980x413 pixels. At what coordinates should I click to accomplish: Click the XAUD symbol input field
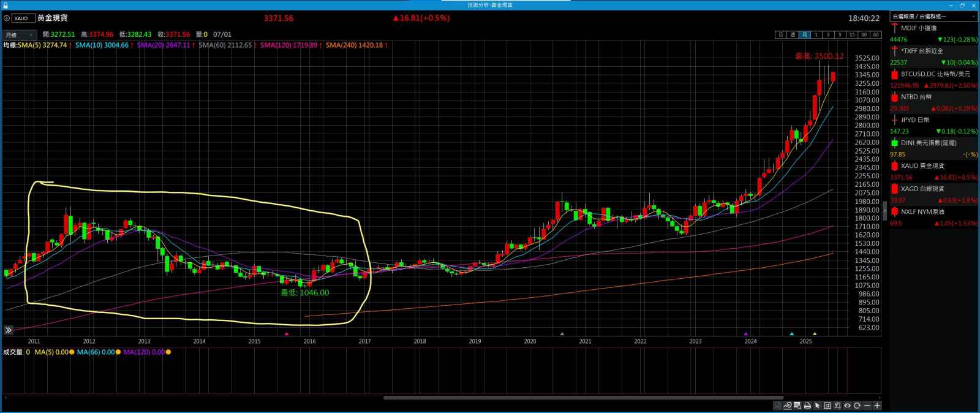click(23, 18)
